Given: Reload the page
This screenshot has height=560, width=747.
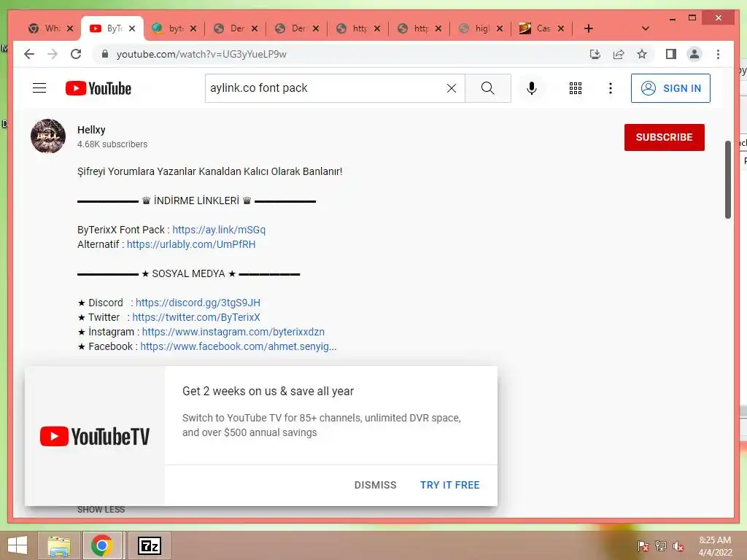Looking at the screenshot, I should click(76, 54).
